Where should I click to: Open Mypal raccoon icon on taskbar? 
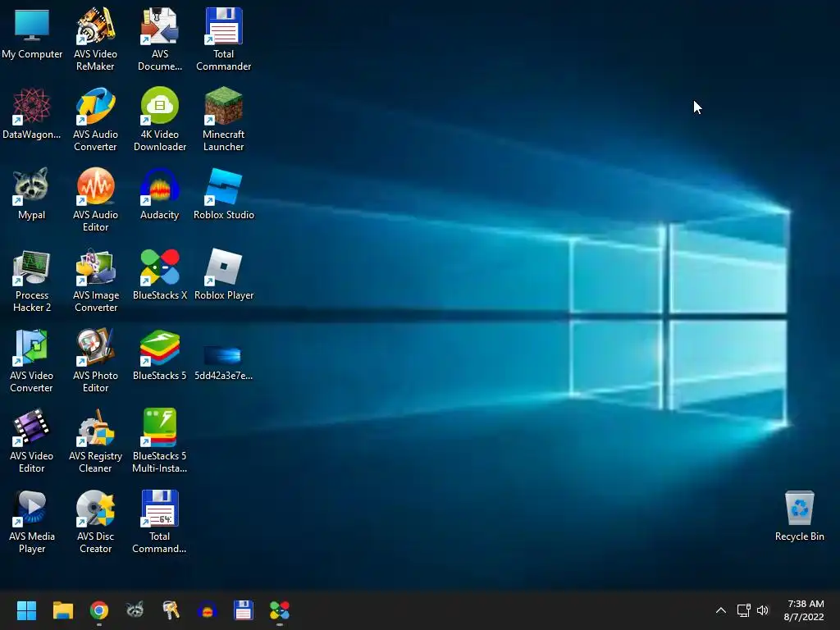click(135, 610)
